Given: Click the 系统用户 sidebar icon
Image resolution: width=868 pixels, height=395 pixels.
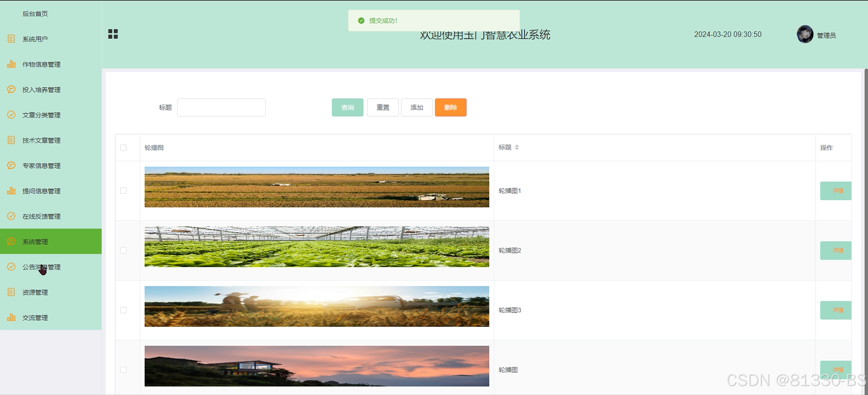Looking at the screenshot, I should pos(11,39).
